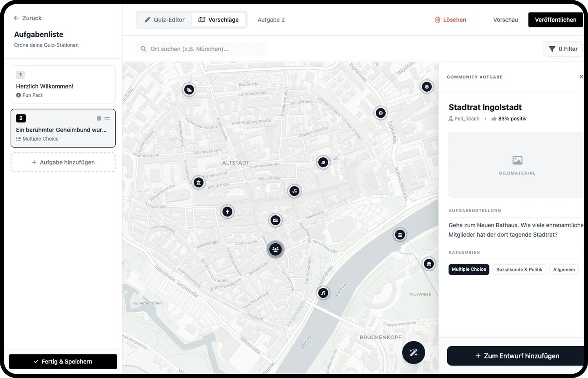This screenshot has width=588, height=378.
Task: Close the Community Aufgabe panel
Action: (581, 77)
